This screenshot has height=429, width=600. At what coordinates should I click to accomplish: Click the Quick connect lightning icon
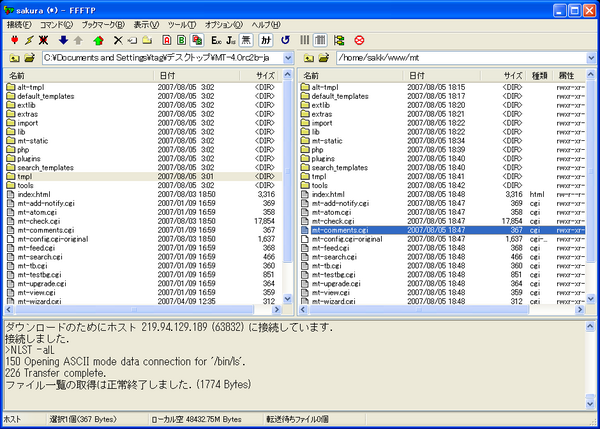pyautogui.click(x=29, y=40)
